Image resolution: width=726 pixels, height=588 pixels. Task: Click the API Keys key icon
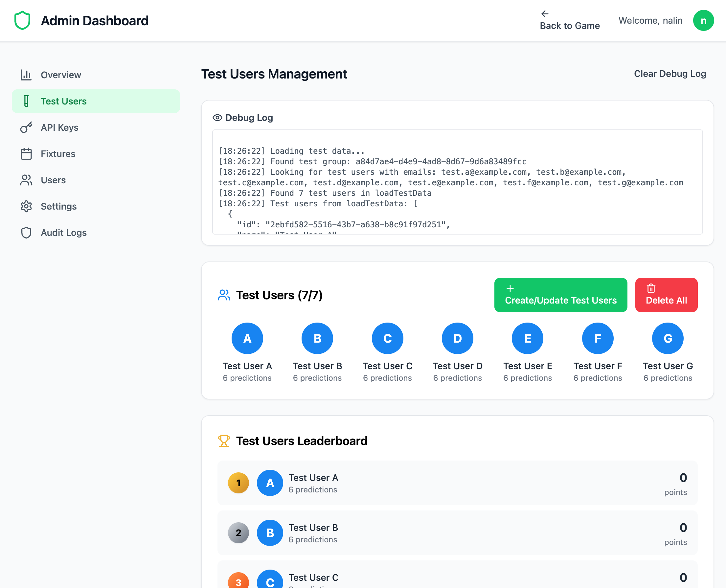(x=26, y=127)
